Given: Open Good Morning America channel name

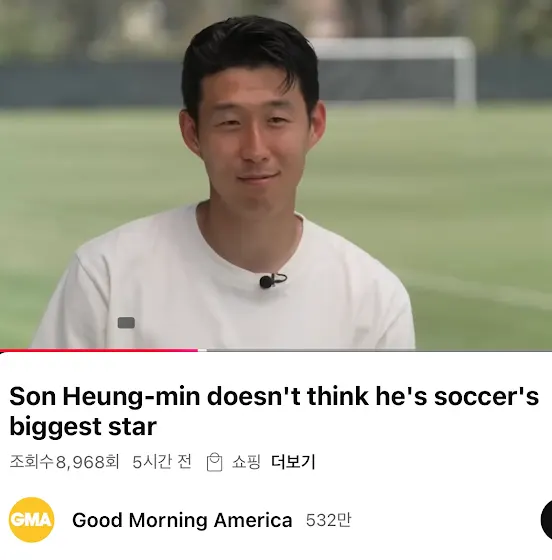Looking at the screenshot, I should [182, 520].
